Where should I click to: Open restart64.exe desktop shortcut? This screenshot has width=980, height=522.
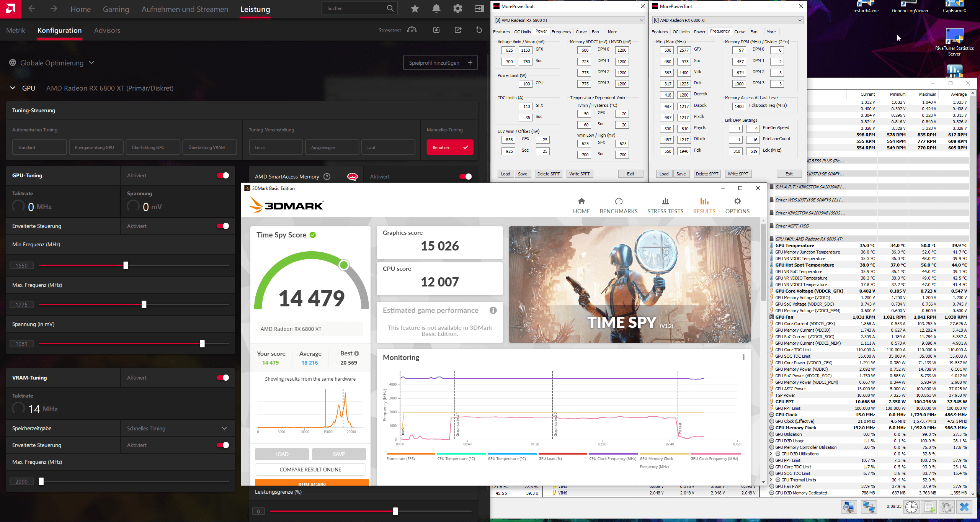[x=866, y=7]
